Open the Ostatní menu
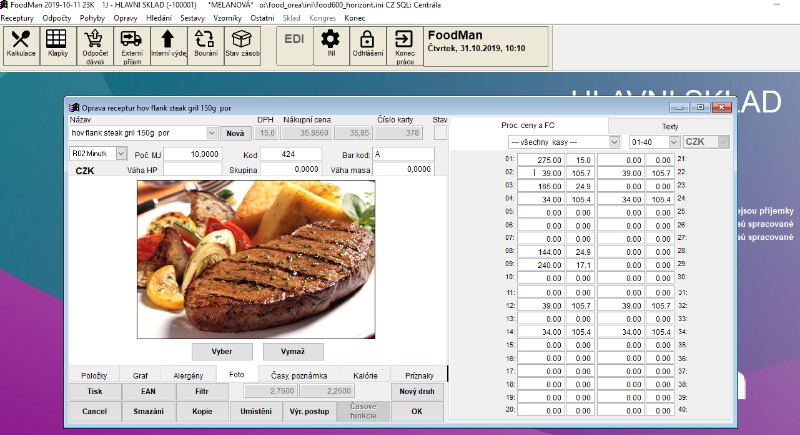The image size is (800, 435). 262,18
